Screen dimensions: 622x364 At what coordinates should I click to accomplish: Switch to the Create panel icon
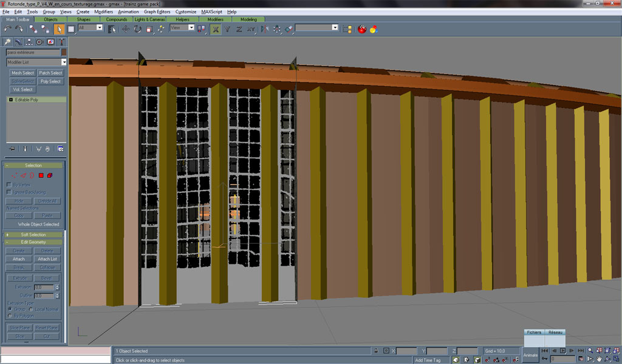coord(8,42)
